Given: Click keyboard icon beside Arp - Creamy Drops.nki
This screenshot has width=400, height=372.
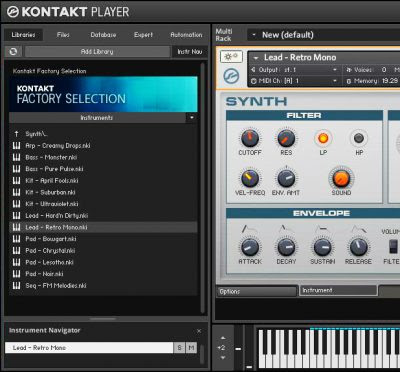Looking at the screenshot, I should point(16,146).
